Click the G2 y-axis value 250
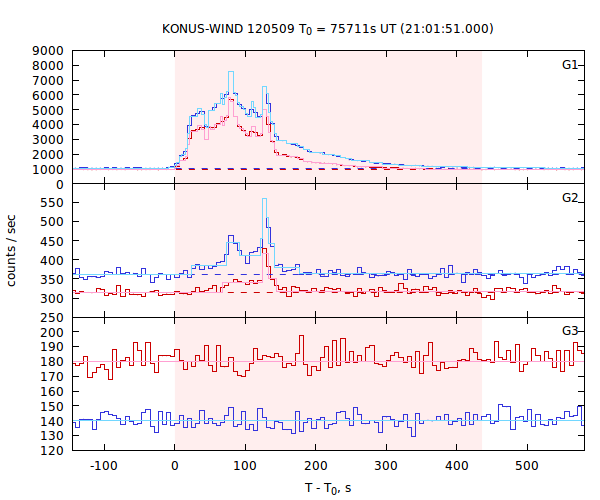Image resolution: width=600 pixels, height=500 pixels. [x=52, y=318]
